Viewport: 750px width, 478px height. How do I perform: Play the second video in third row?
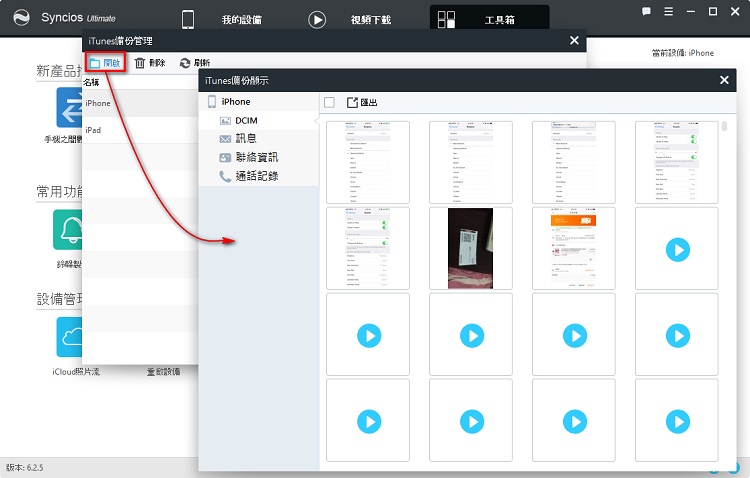coord(472,336)
